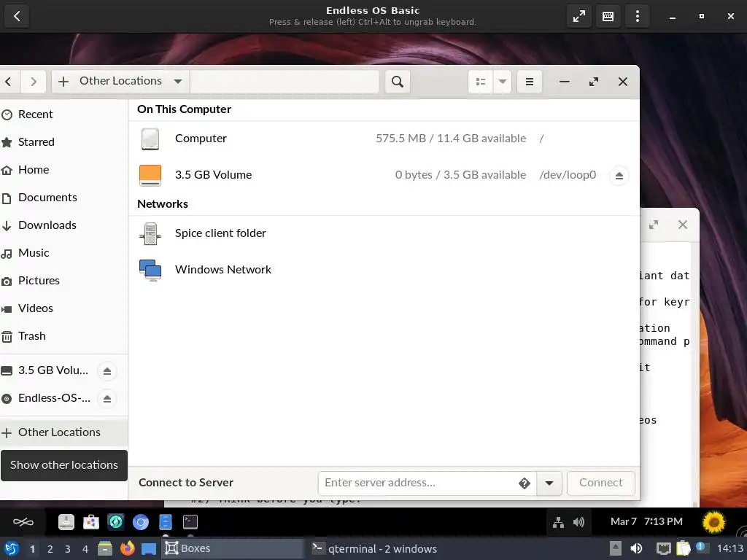Open App Center in Endless taskbar
This screenshot has width=747, height=560.
(91, 522)
